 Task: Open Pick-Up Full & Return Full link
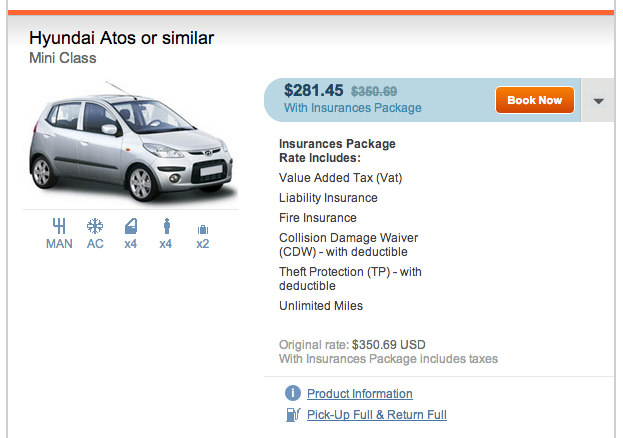click(376, 415)
